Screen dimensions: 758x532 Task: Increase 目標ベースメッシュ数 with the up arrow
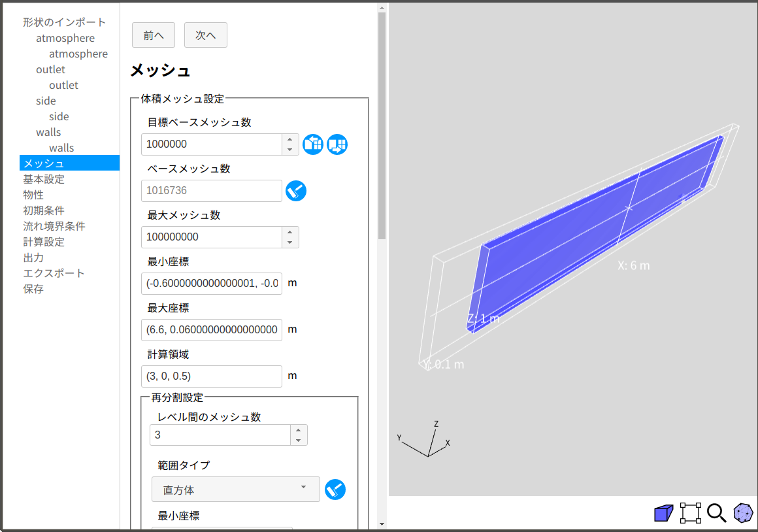(x=290, y=139)
